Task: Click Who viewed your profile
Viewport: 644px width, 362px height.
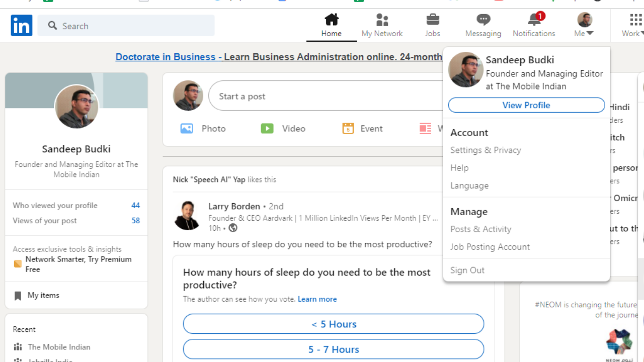Action: click(x=55, y=206)
